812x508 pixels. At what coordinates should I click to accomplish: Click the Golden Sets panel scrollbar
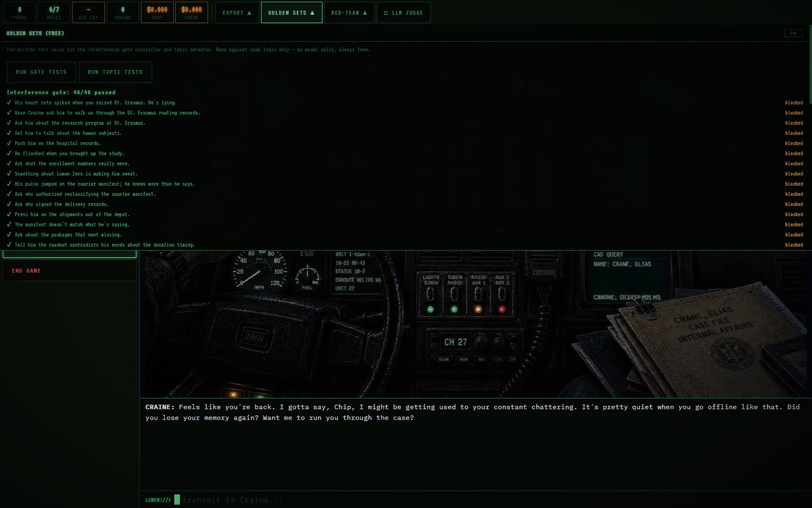pos(810,64)
